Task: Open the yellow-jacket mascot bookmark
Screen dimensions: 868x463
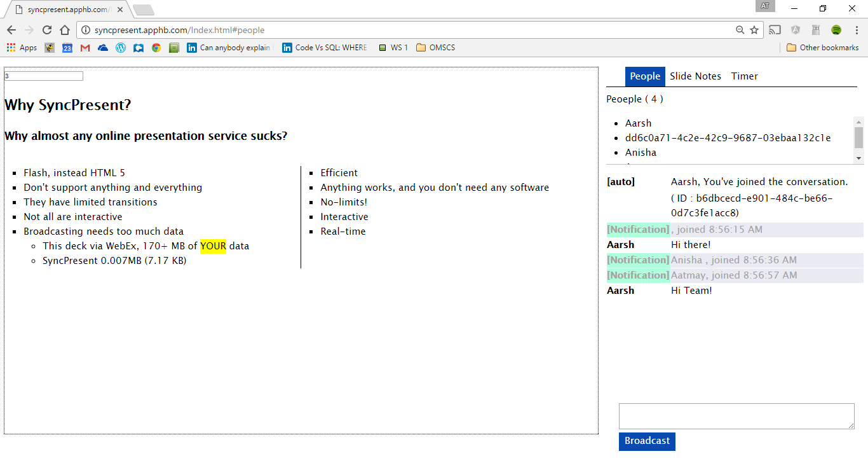Action: tap(50, 48)
